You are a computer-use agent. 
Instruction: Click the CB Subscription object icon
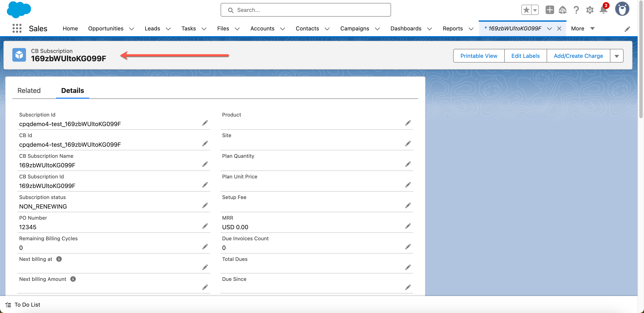[x=19, y=55]
